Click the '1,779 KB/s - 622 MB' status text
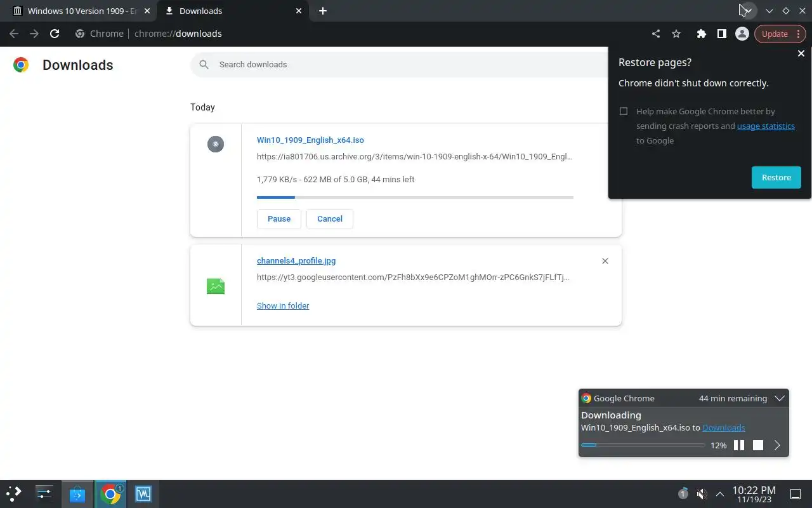This screenshot has height=508, width=812. (x=336, y=180)
